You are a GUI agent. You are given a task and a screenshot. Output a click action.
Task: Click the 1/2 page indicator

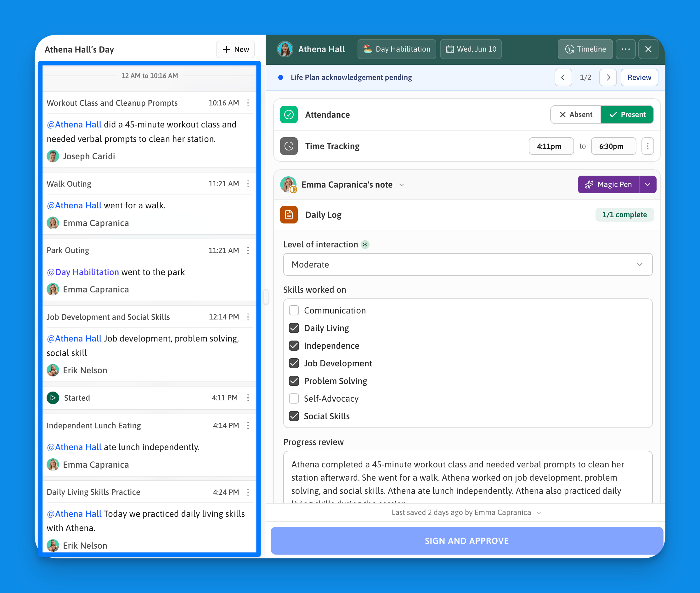point(585,77)
